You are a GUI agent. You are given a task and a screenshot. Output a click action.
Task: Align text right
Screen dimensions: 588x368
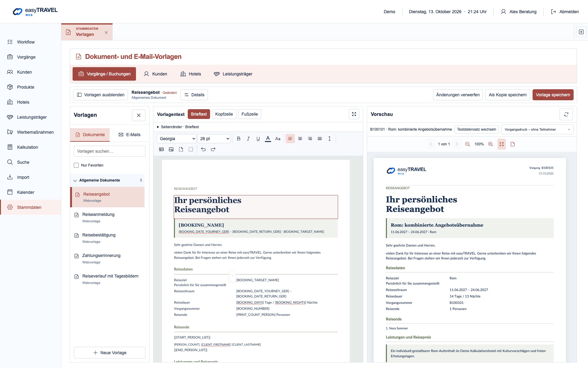point(310,139)
